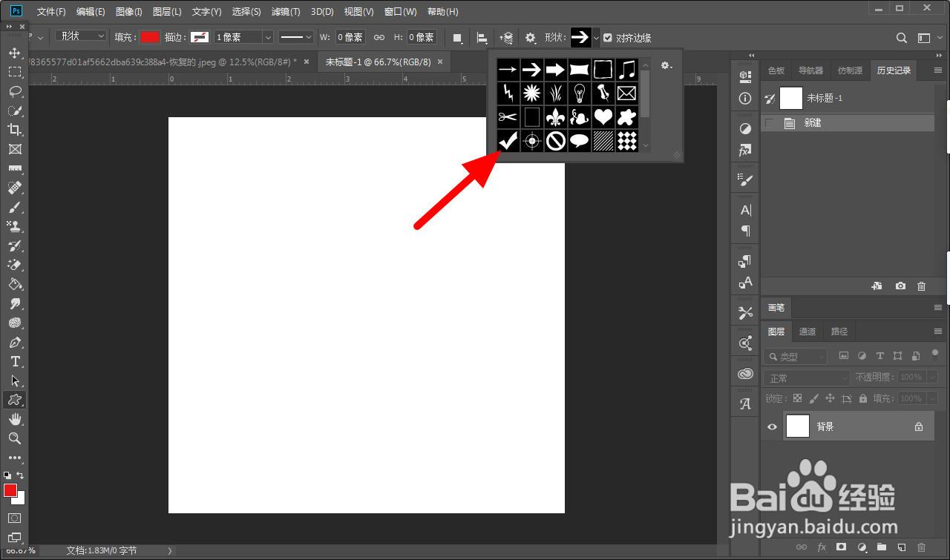
Task: Pick the speech bubble shape
Action: (x=580, y=140)
